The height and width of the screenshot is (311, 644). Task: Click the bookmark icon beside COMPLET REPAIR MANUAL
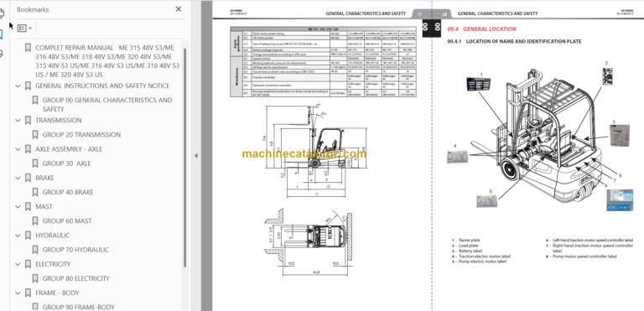(28, 48)
